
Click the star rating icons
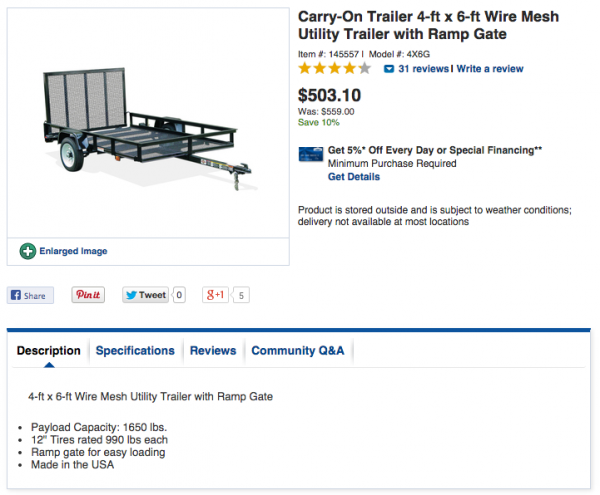point(335,69)
